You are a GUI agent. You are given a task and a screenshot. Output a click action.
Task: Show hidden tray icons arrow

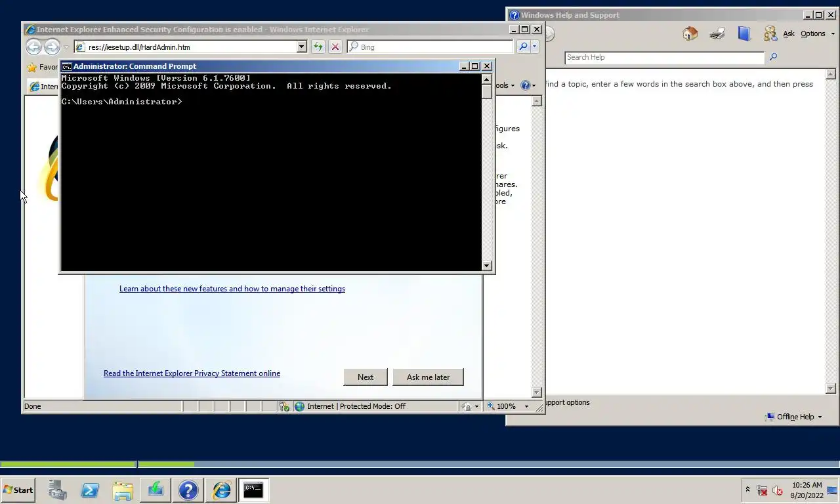[x=747, y=490]
